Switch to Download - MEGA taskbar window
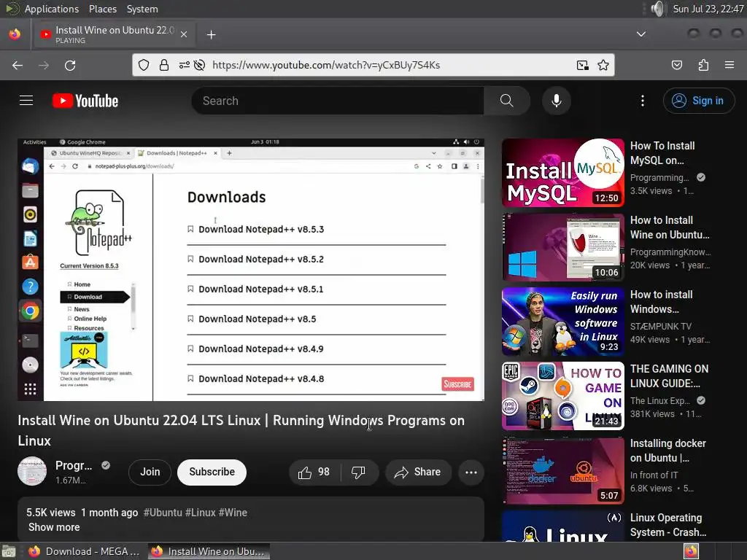 click(x=85, y=551)
